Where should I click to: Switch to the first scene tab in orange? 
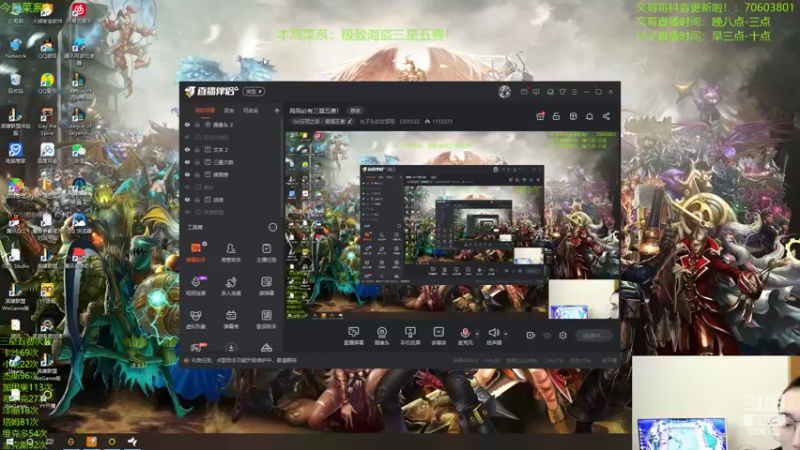pyautogui.click(x=205, y=110)
